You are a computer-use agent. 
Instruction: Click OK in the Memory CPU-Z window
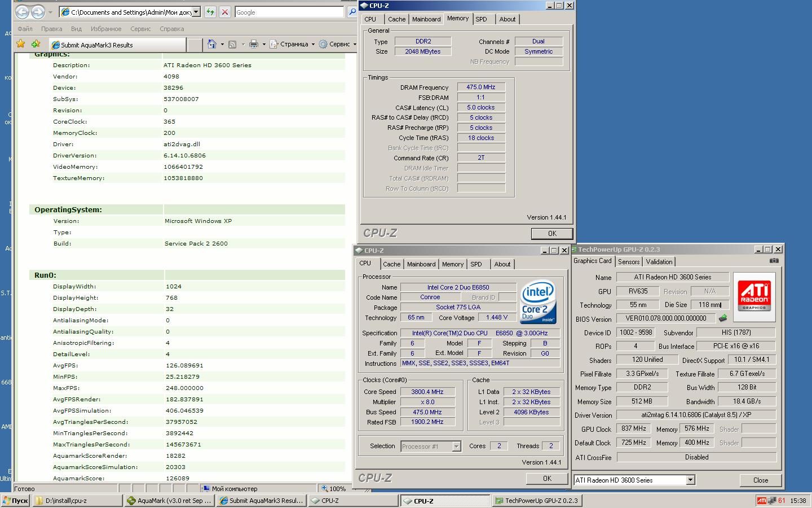pyautogui.click(x=552, y=233)
